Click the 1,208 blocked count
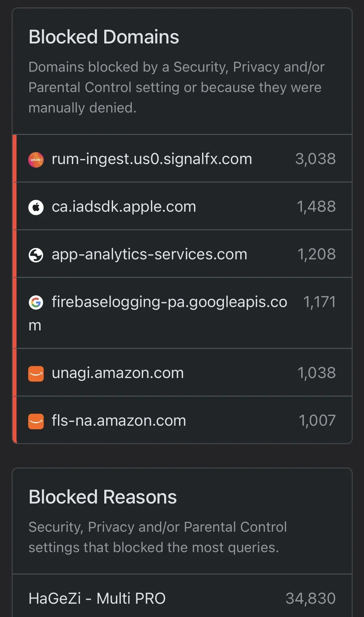Image resolution: width=364 pixels, height=617 pixels. point(317,254)
